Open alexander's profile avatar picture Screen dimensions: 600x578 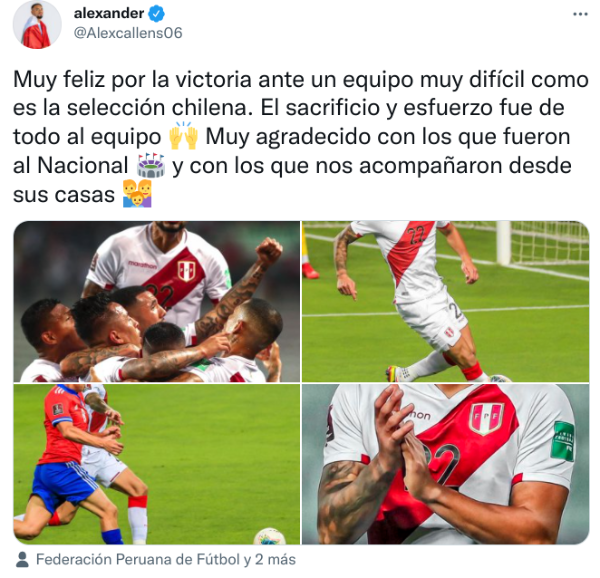tap(37, 24)
